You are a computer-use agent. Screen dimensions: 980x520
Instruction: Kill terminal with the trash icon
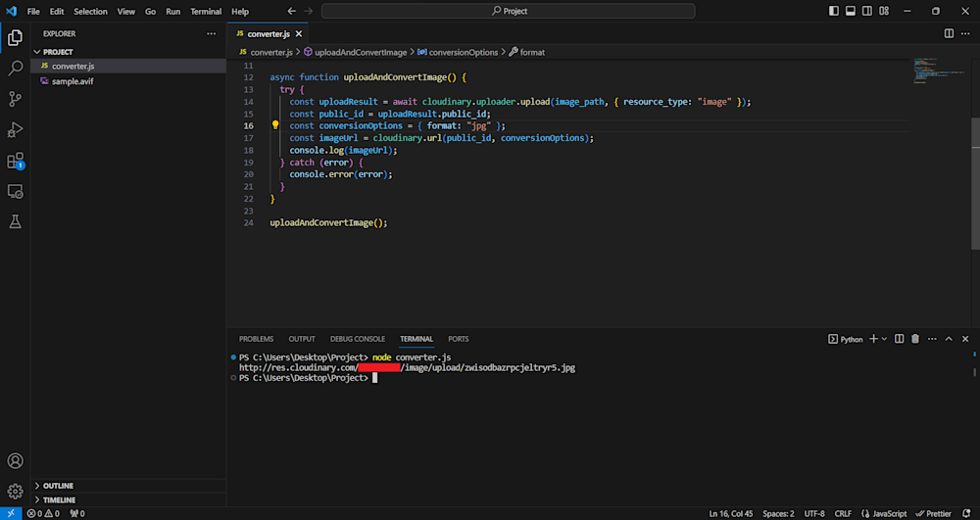coord(914,339)
